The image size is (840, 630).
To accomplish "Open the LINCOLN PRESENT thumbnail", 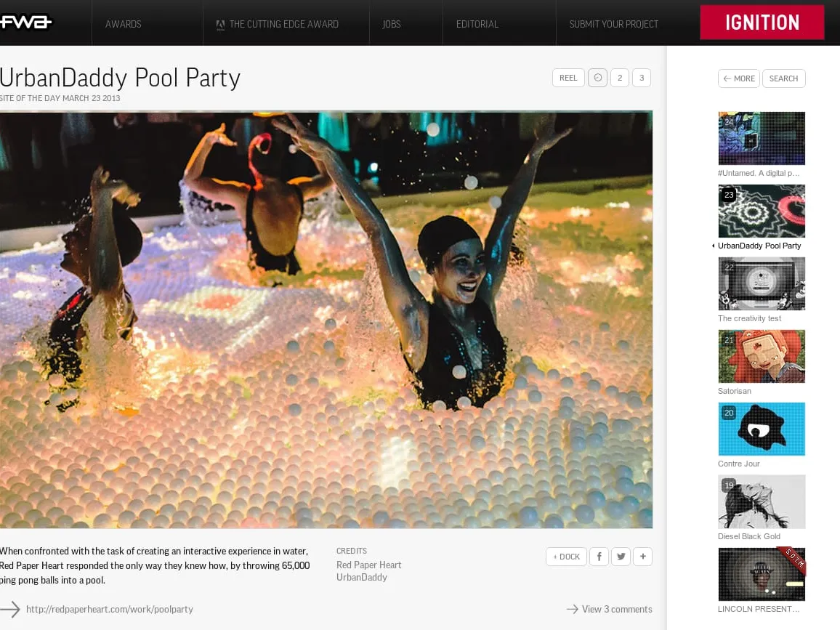I will 762,574.
